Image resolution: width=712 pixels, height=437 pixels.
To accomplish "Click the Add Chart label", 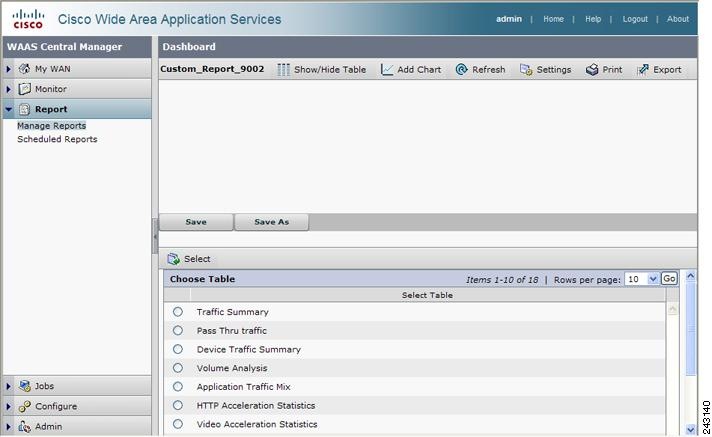I will (419, 70).
